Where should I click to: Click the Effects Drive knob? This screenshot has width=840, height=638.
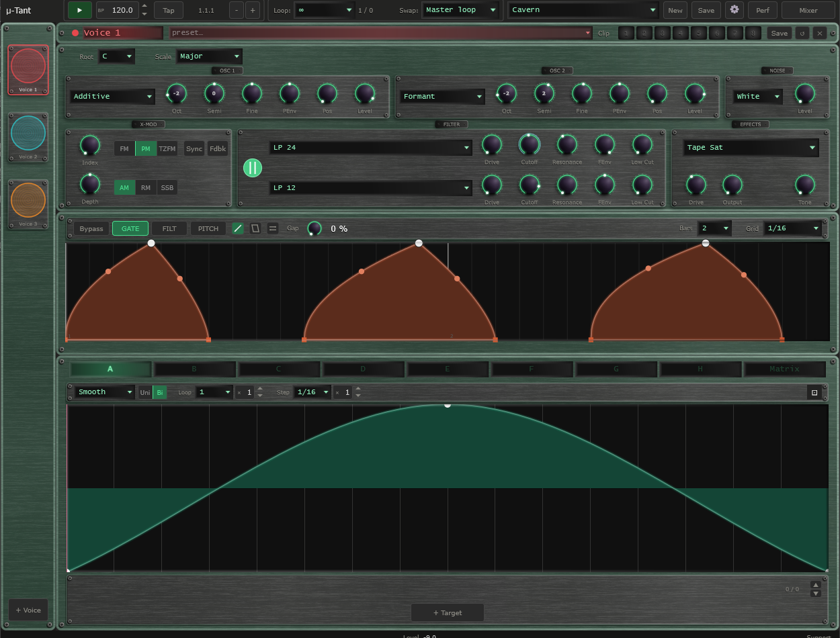tap(696, 184)
